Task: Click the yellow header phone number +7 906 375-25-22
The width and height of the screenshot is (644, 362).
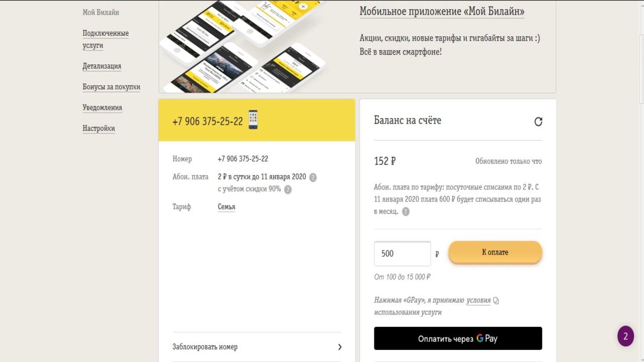Action: (207, 121)
